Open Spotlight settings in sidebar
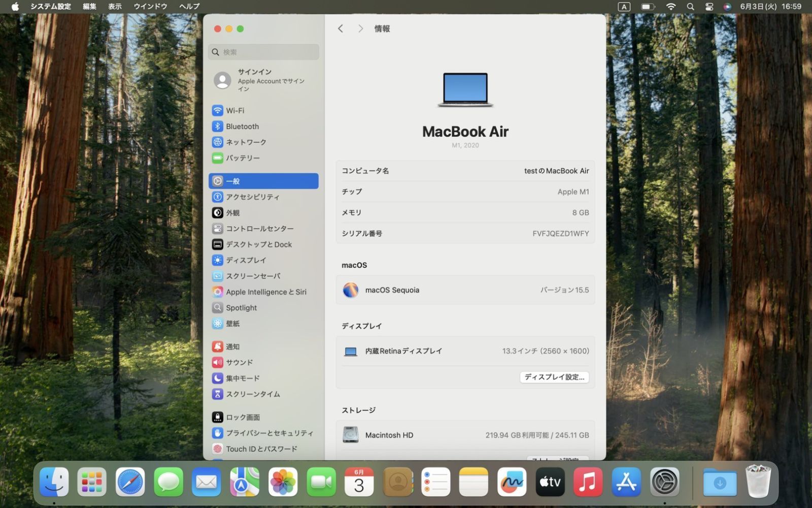Image resolution: width=812 pixels, height=508 pixels. (263, 307)
